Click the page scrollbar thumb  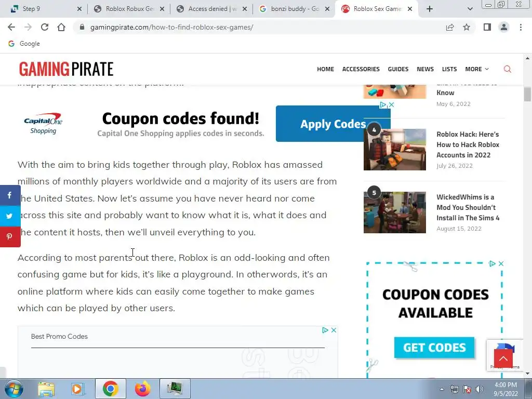(x=527, y=94)
